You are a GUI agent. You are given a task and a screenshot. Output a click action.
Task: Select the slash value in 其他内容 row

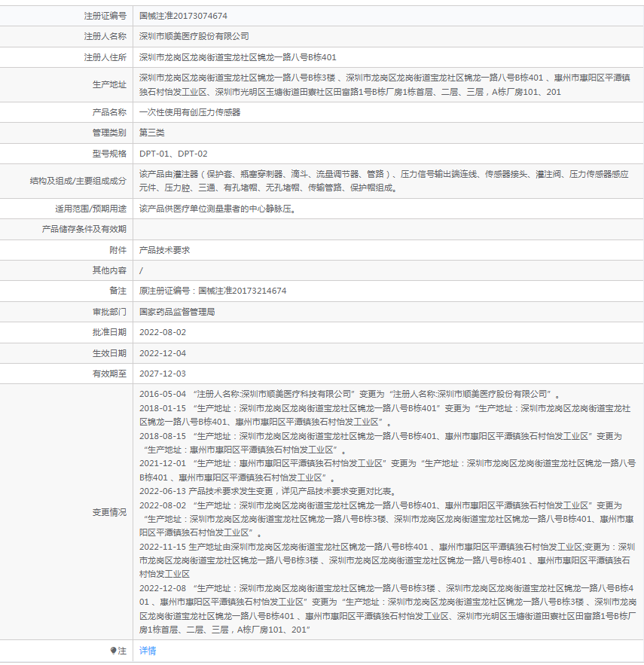click(141, 270)
